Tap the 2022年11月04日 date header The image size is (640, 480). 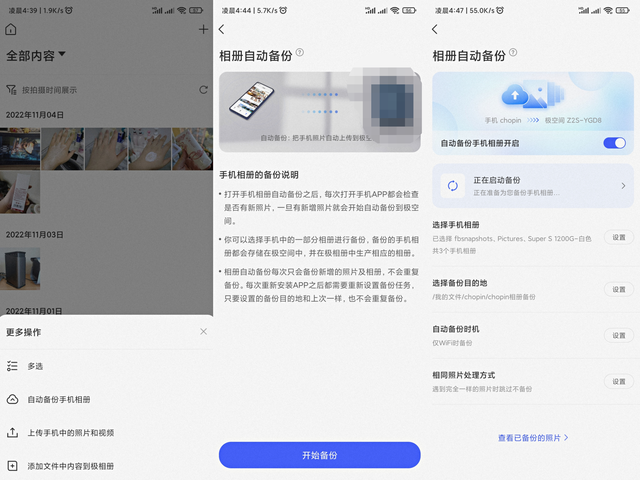35,115
